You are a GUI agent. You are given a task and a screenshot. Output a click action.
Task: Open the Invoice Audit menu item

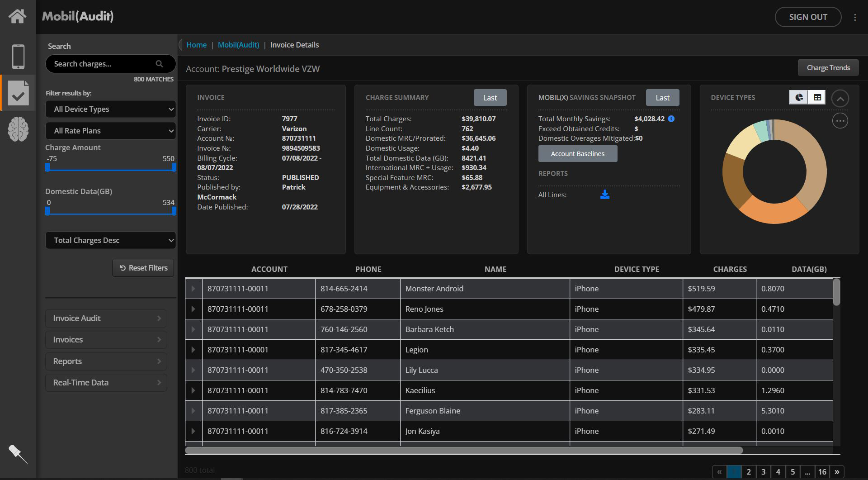click(x=106, y=318)
